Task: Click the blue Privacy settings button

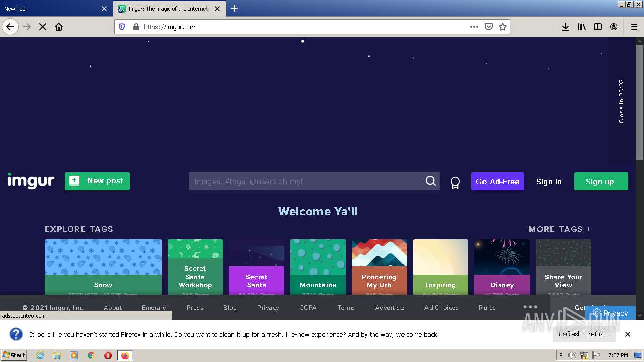Action: click(x=610, y=313)
